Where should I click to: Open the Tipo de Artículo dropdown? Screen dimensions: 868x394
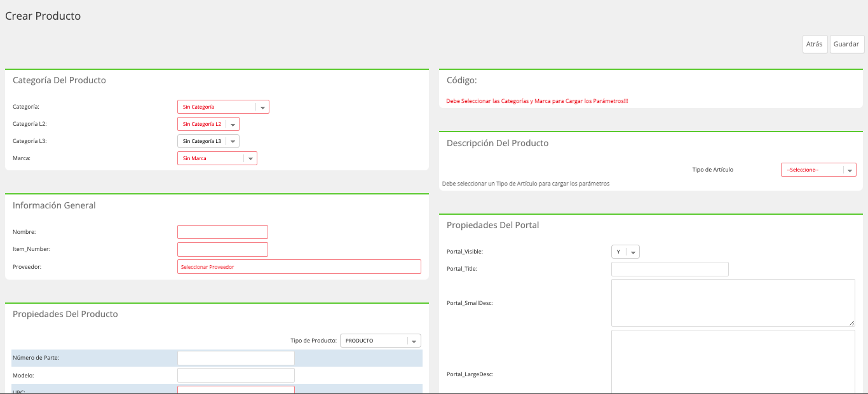pos(818,170)
